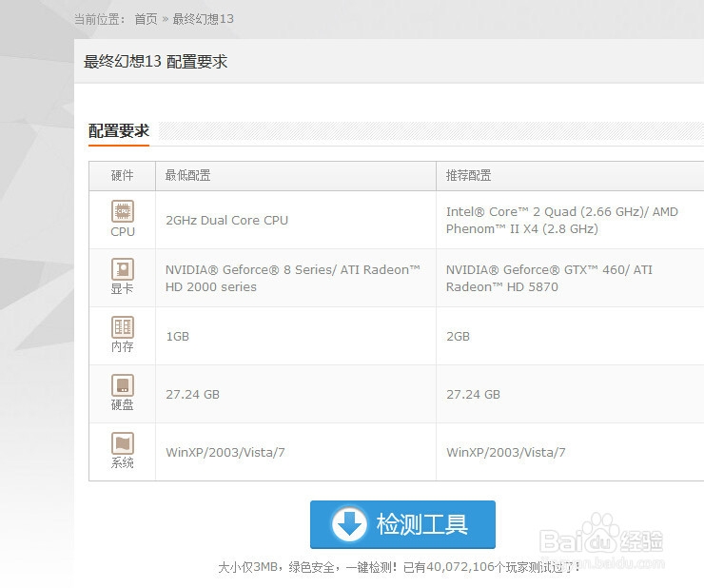Click the 内存 label text
Screen dimensions: 704x588
[122, 346]
